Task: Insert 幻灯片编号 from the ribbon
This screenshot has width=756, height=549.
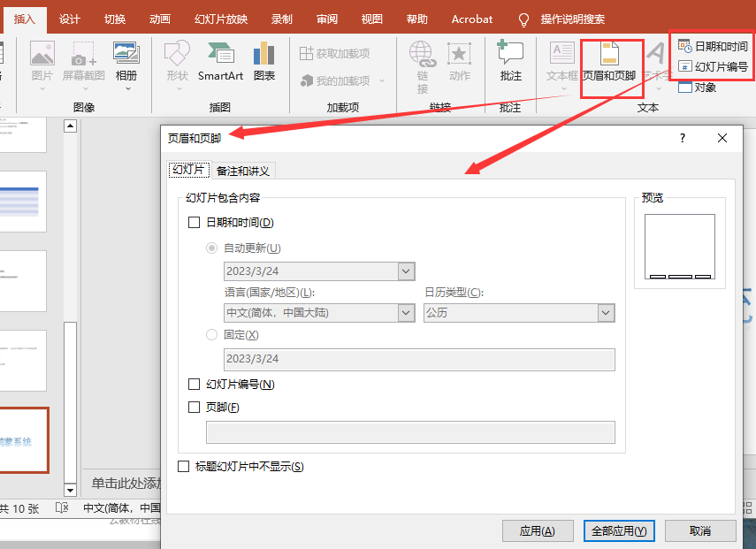Action: pos(713,66)
